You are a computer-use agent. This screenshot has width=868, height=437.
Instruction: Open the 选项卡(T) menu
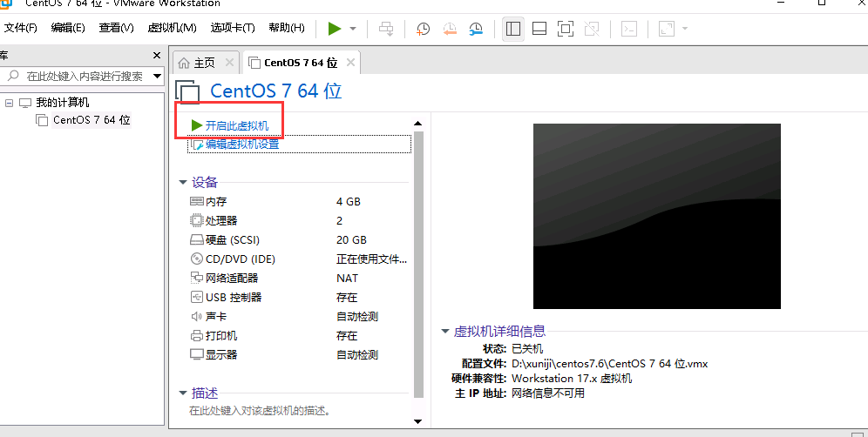pos(233,28)
